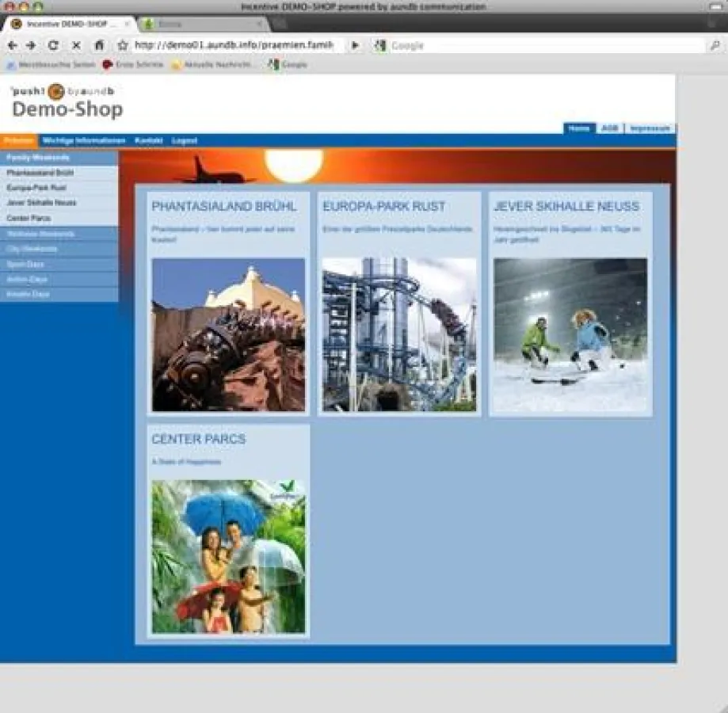Image resolution: width=728 pixels, height=713 pixels.
Task: Switch to the Incentive DEMO-SHOP browser tab
Action: 67,25
